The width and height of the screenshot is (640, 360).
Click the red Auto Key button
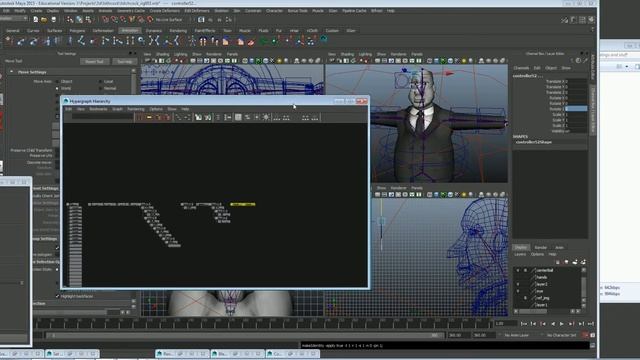(x=585, y=335)
